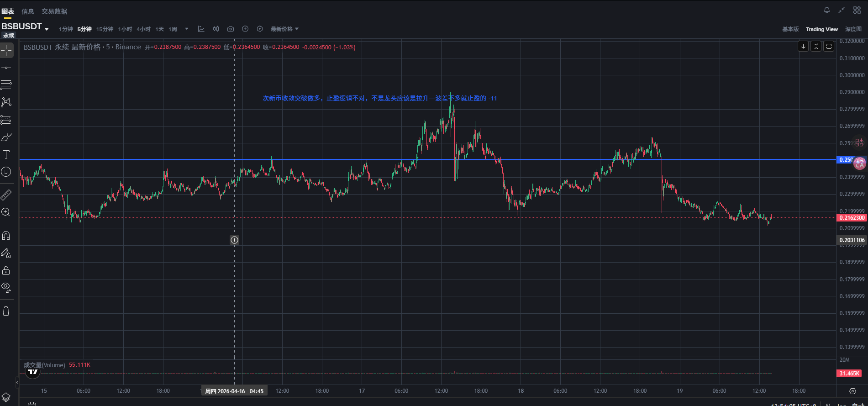Open the BSBUSDT symbol dropdown
Viewport: 868px width, 406px height.
click(25, 27)
